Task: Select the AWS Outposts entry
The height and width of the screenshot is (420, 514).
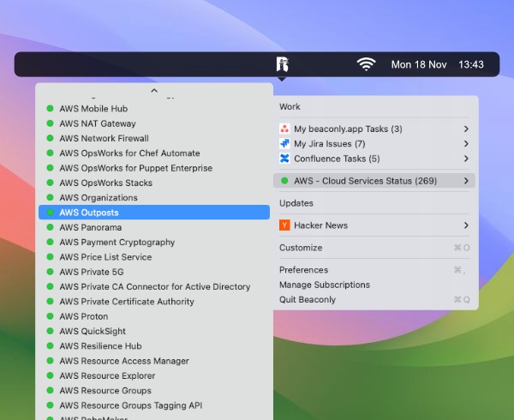Action: pos(89,213)
